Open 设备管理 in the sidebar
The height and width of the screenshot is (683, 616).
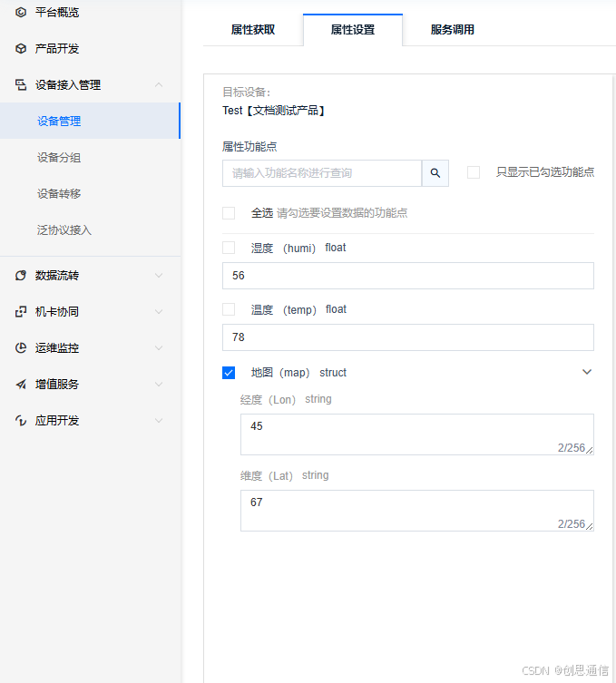[90, 122]
